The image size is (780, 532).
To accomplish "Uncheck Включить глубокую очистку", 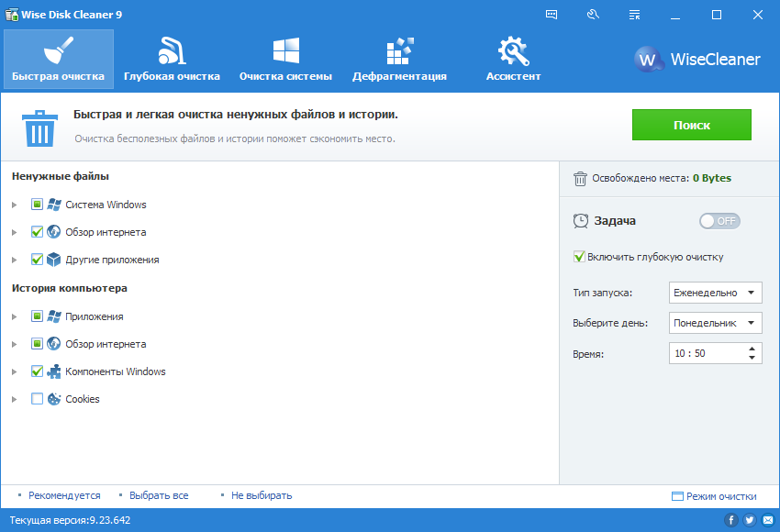I will coord(579,257).
